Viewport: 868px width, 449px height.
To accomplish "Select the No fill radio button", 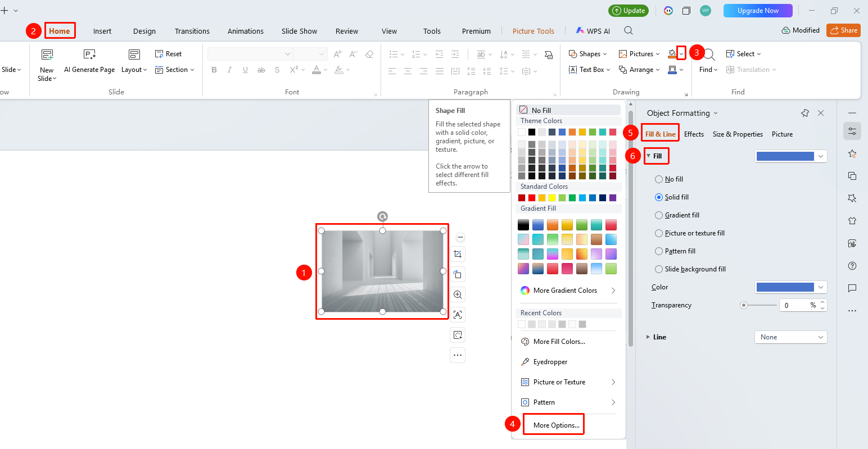I will pyautogui.click(x=659, y=179).
